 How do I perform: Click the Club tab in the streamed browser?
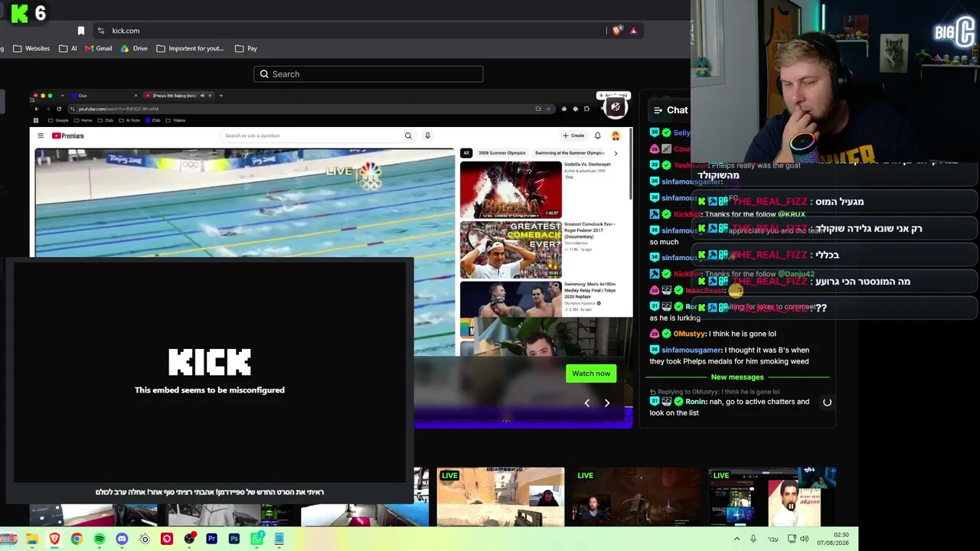(x=103, y=96)
